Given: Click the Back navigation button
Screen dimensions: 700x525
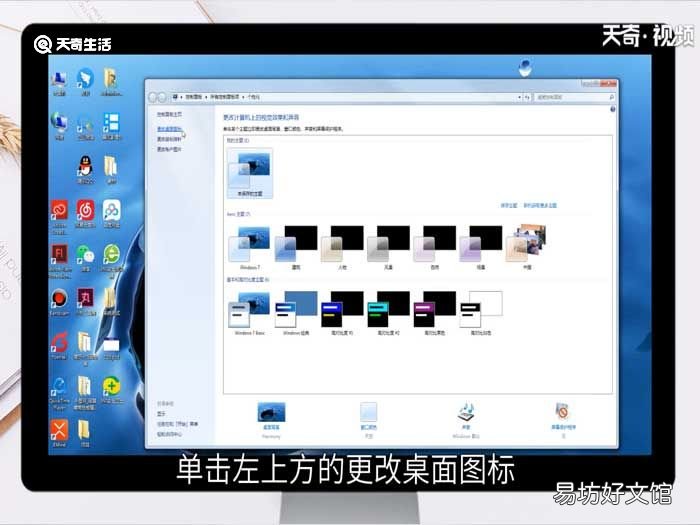Looking at the screenshot, I should [153, 97].
